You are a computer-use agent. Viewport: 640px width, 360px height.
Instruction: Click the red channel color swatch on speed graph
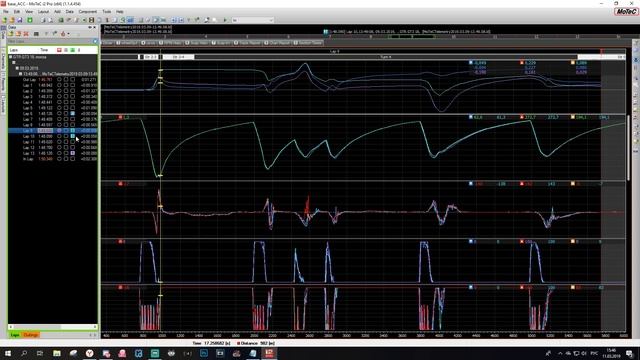[x=120, y=117]
